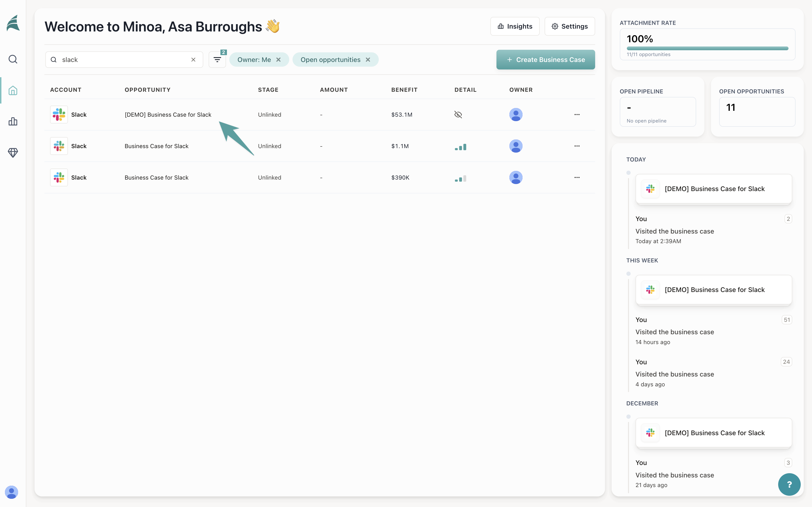Open the filter options icon
The width and height of the screenshot is (812, 507).
tap(217, 60)
